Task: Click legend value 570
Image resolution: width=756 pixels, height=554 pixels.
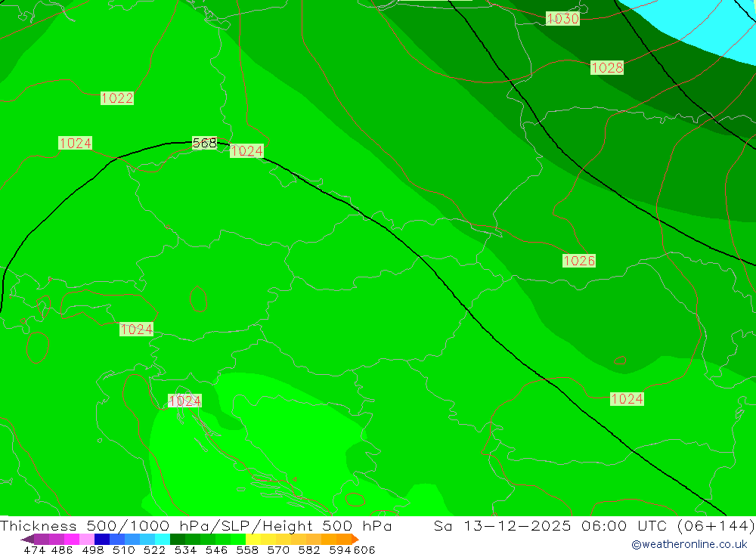Action: 278,550
